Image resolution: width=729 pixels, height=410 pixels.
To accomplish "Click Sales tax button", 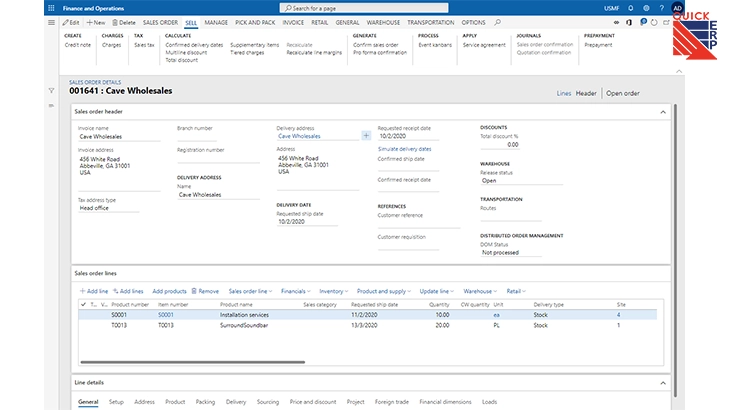I will tap(144, 45).
